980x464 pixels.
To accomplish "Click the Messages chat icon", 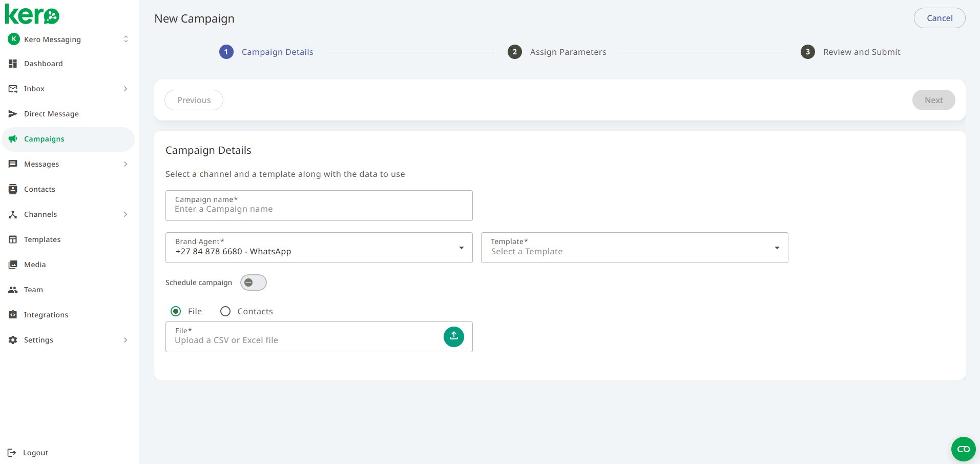I will click(x=13, y=164).
